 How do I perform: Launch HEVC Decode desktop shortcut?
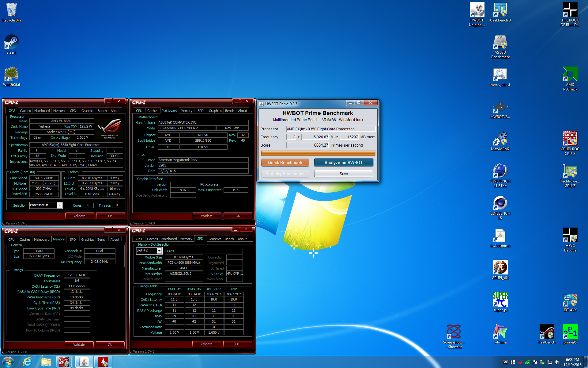point(570,240)
